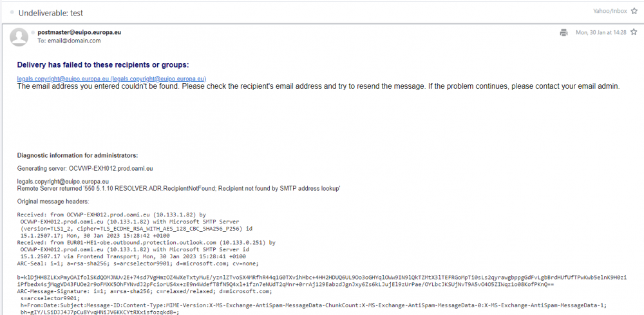
Task: Open the legals.copyright@euipo.europa.eu recipient link
Action: click(111, 79)
